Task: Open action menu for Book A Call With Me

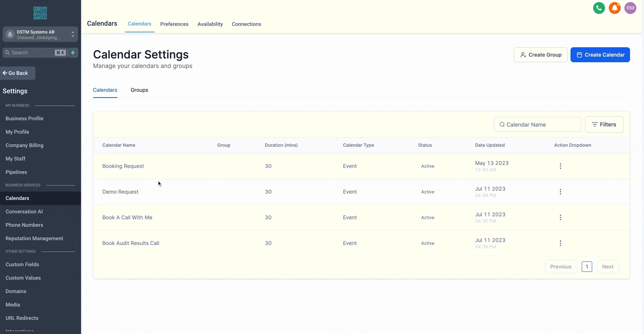Action: point(560,217)
